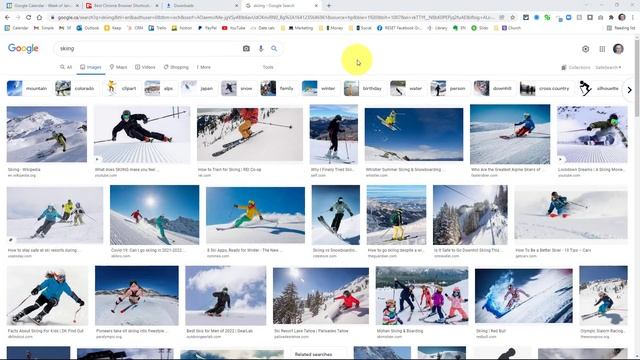Open the Keep bookmark
This screenshot has width=640, height=360.
(x=113, y=28)
